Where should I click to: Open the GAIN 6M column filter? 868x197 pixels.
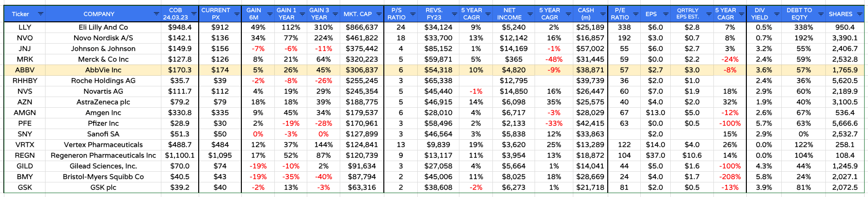[269, 14]
